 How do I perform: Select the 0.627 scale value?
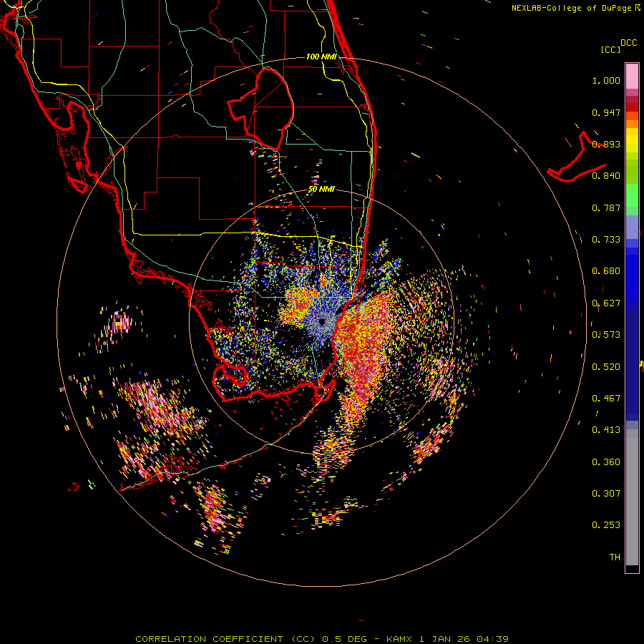tap(606, 303)
